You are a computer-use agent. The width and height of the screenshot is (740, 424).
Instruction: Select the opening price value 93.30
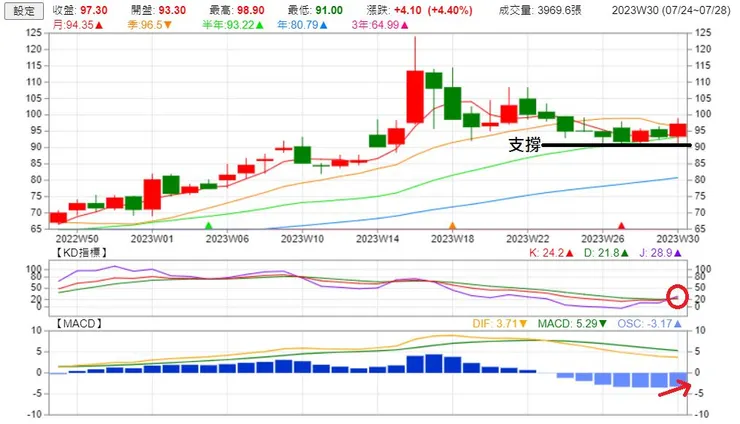click(172, 10)
